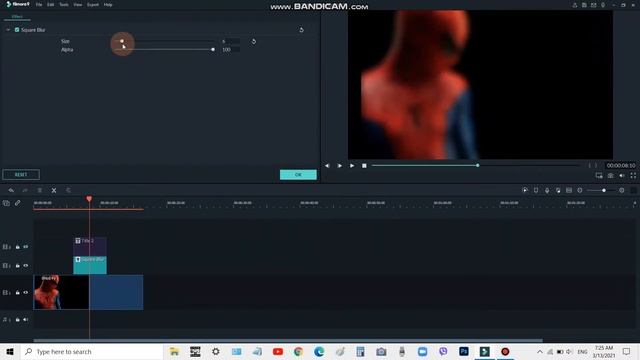Viewport: 640px width, 360px height.
Task: Reset the Size parameter with its reset icon
Action: (253, 41)
